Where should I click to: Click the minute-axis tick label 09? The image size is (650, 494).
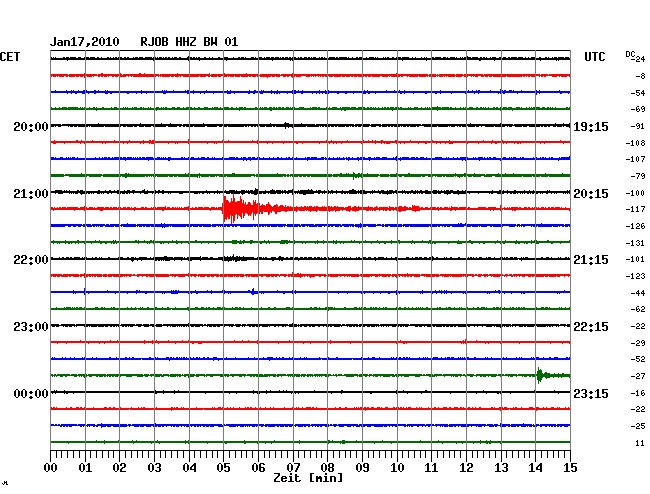[x=362, y=468]
